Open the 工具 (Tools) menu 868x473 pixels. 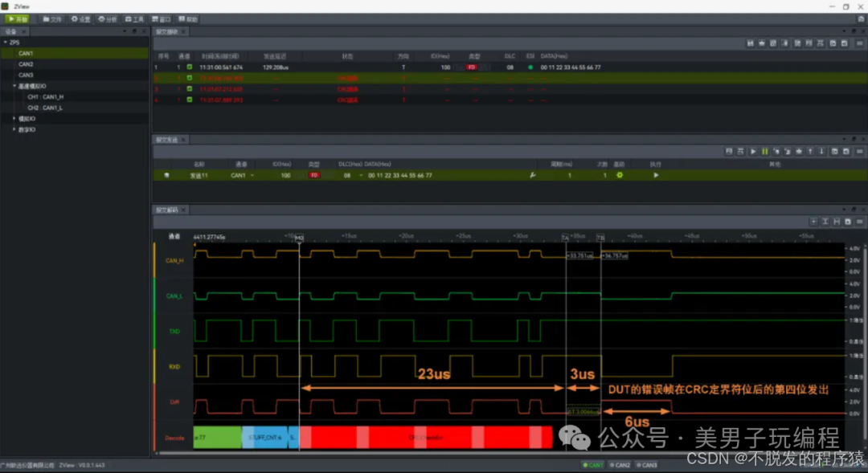[x=134, y=18]
